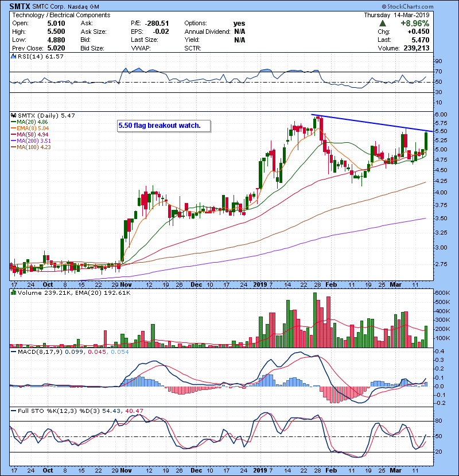The height and width of the screenshot is (476, 459).
Task: Click the Last price 5.470 value
Action: [421, 40]
